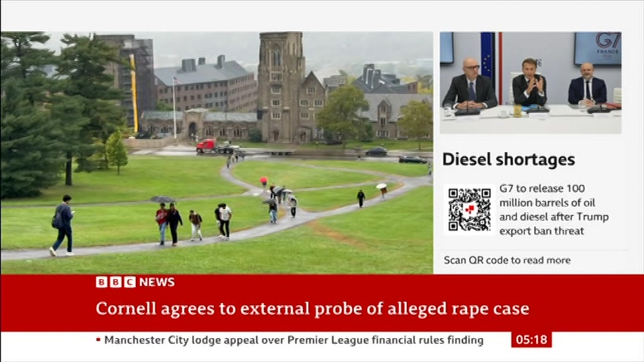Viewport: 644px width, 362px height.
Task: Click the BBC News logo
Action: [x=135, y=282]
